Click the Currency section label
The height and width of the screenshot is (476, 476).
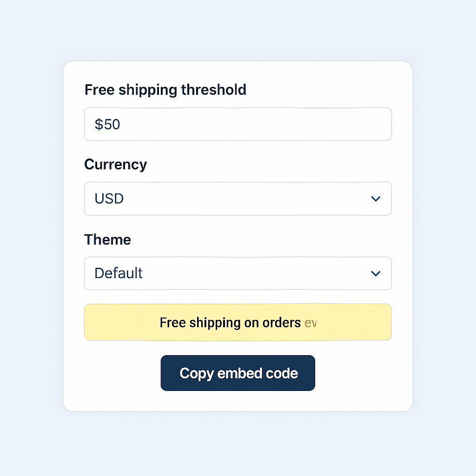coord(115,165)
